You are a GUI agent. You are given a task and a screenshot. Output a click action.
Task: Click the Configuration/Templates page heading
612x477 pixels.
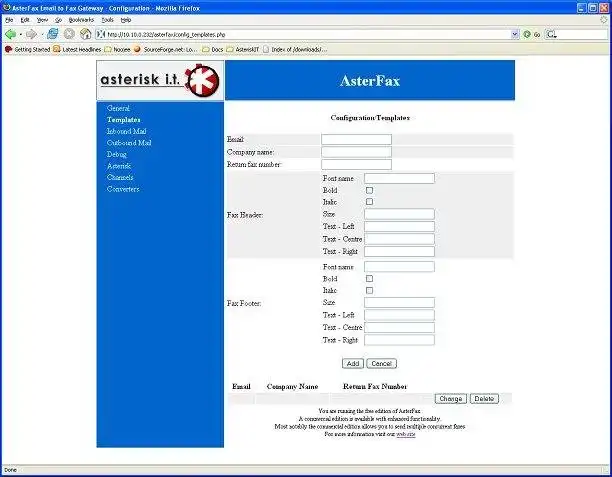coord(370,117)
